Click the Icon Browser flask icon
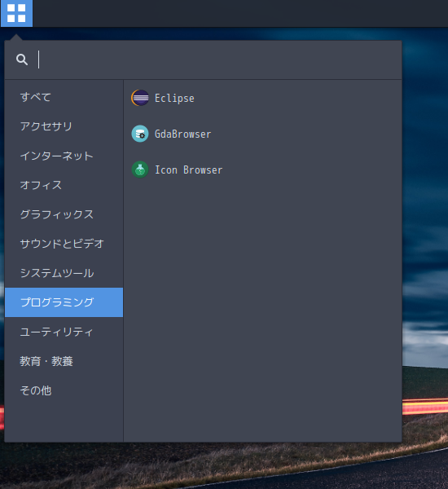This screenshot has width=448, height=489. point(140,170)
